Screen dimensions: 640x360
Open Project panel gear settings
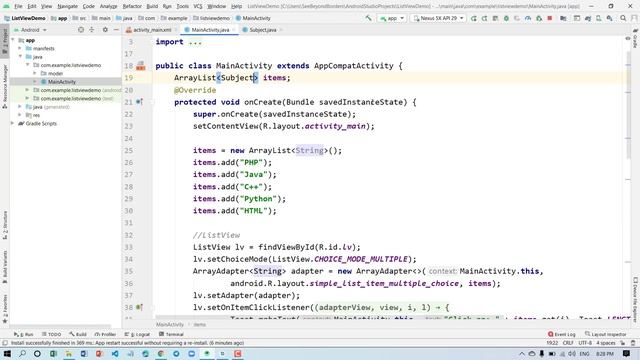tap(105, 30)
